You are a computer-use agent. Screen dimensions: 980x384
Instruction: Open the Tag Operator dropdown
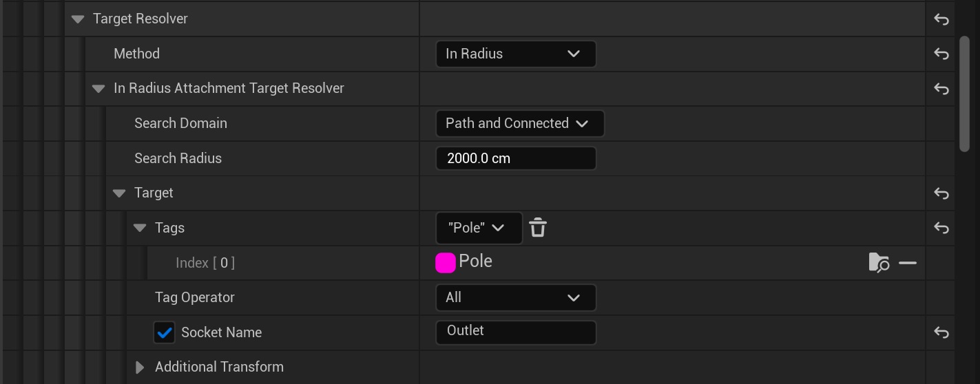coord(515,298)
